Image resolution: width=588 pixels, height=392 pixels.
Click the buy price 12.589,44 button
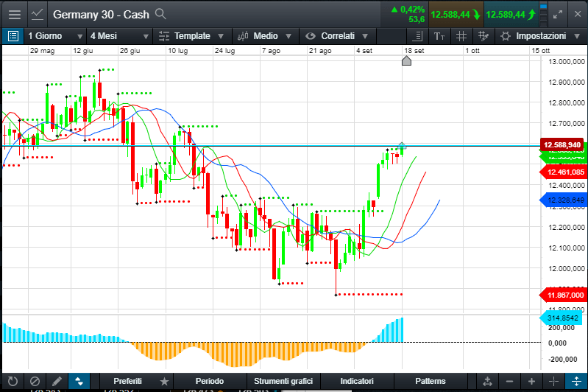pos(509,14)
